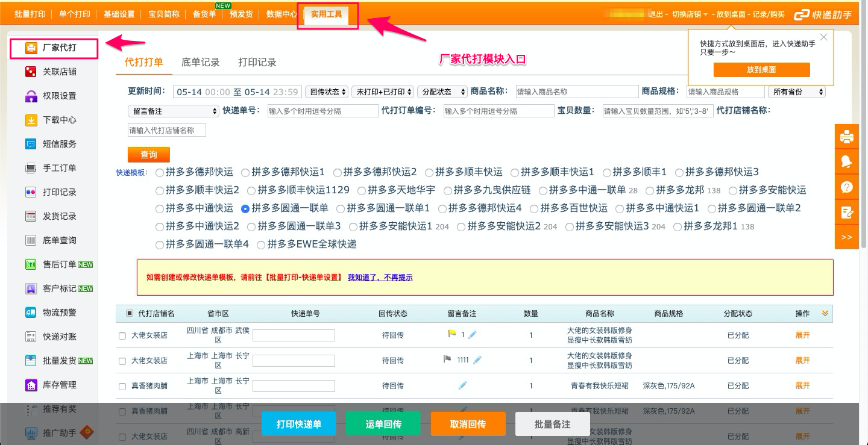Select 拼多多德邦快运 template radio

160,172
